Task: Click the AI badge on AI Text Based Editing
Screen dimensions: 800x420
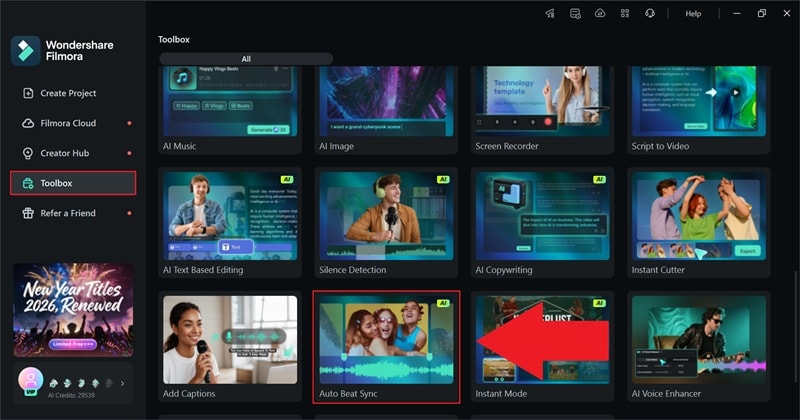Action: tap(287, 179)
